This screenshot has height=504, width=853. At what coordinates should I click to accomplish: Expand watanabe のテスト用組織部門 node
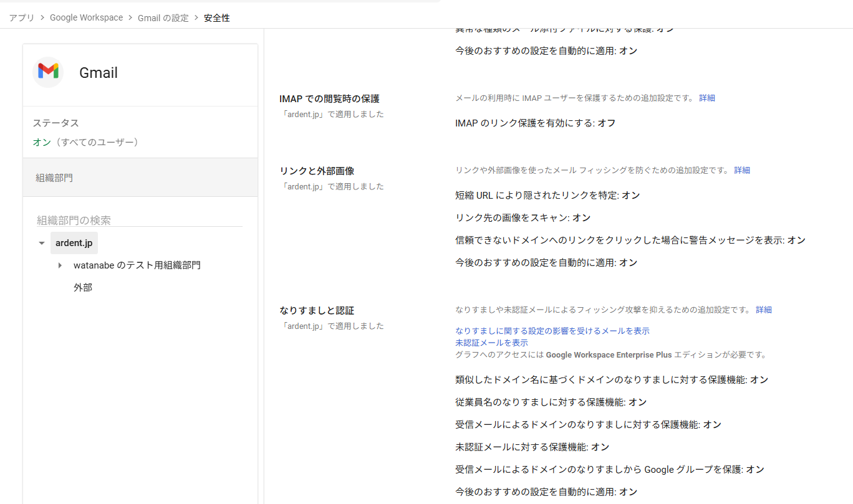point(60,265)
